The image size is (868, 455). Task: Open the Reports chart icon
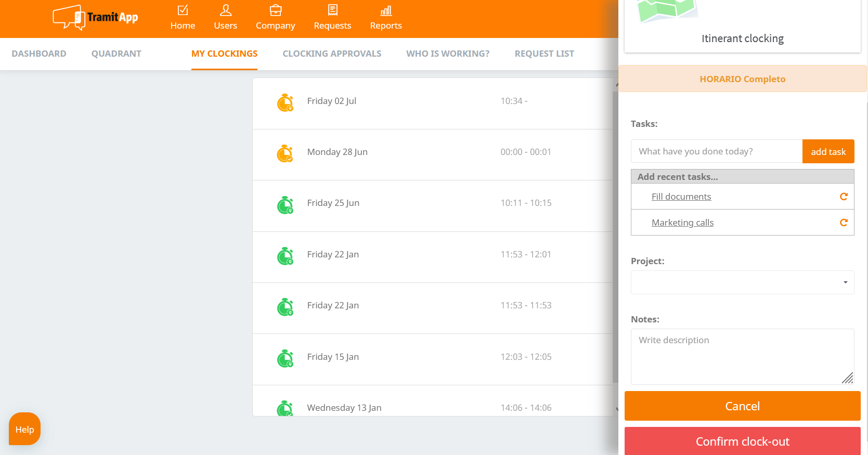[x=386, y=10]
